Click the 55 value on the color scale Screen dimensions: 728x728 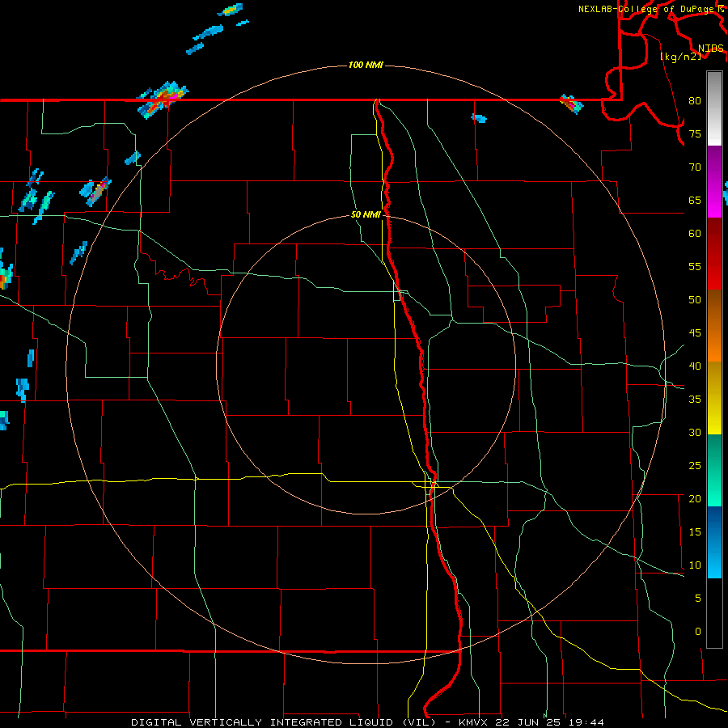click(695, 267)
